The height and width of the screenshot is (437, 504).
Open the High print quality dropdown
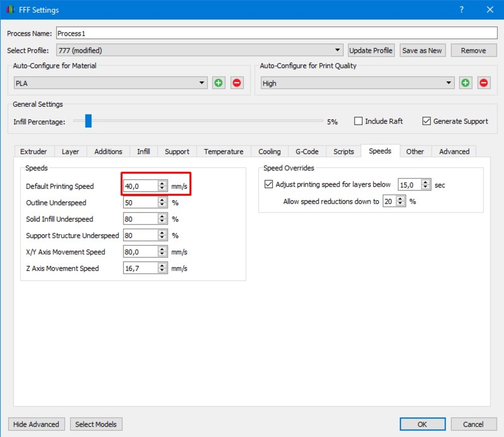click(357, 83)
